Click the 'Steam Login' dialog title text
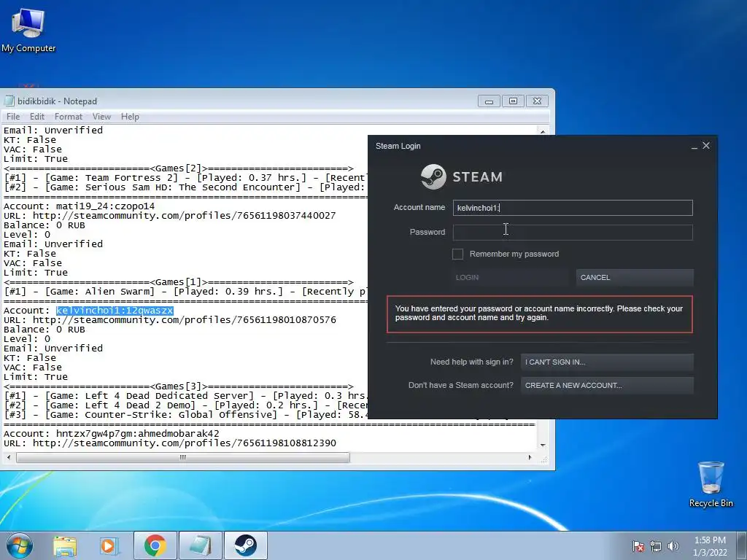The image size is (747, 560). 398,146
